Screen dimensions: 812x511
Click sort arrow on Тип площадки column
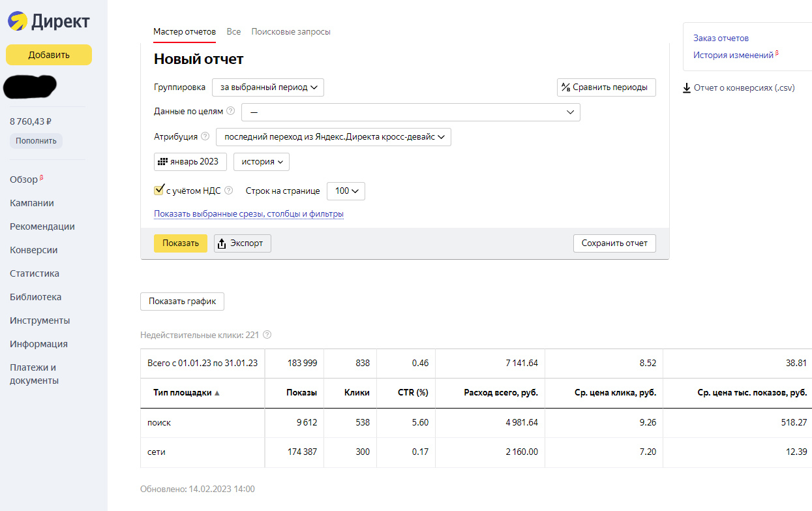[217, 393]
